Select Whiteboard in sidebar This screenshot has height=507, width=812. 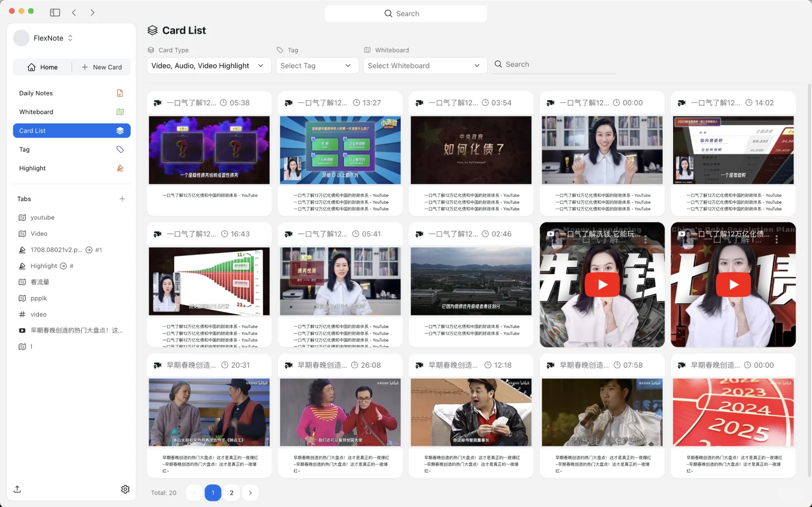[72, 112]
